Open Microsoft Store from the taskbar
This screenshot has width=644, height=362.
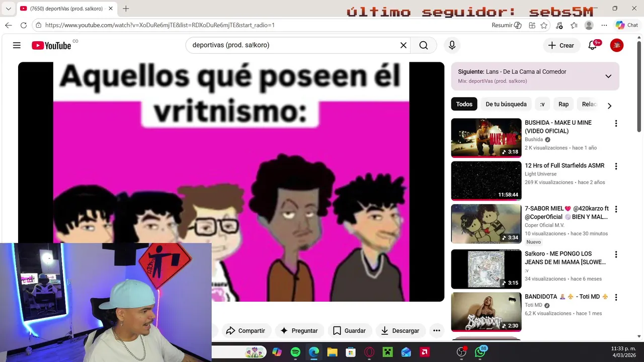tap(351, 352)
